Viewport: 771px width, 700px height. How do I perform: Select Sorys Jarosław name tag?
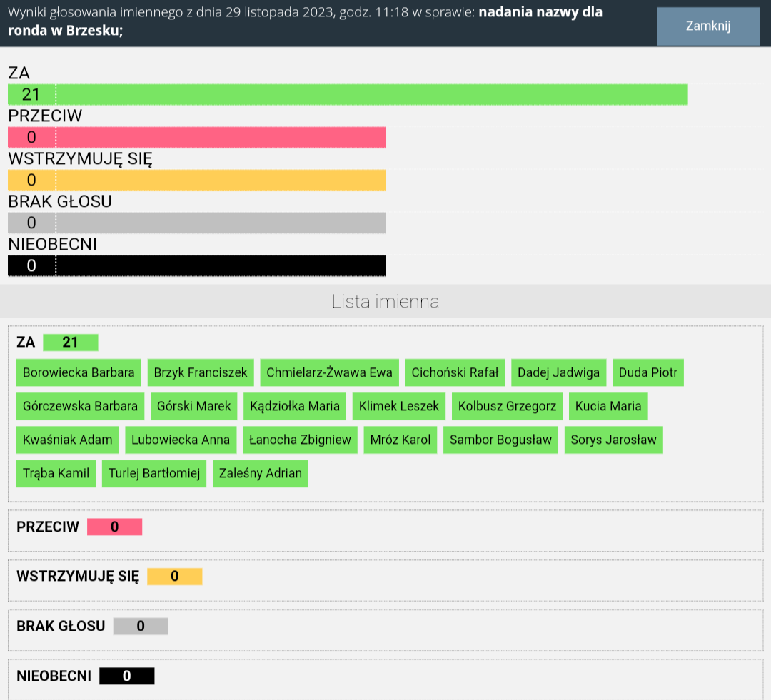coord(613,440)
